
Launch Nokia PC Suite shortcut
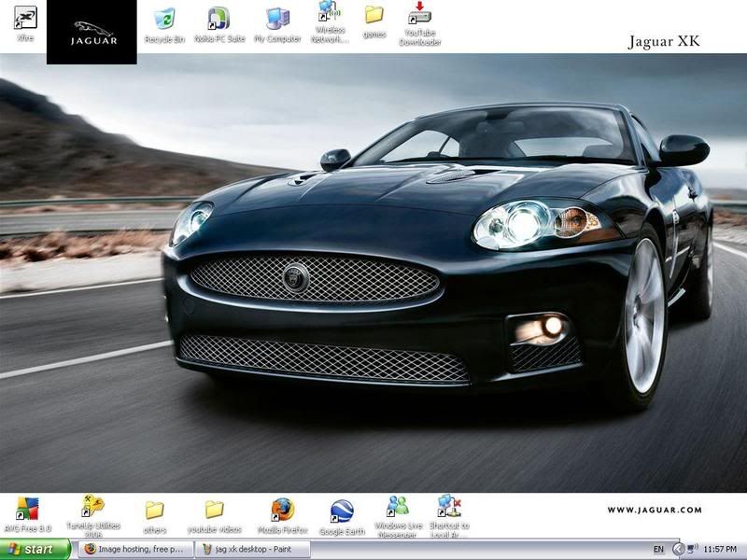tap(219, 19)
